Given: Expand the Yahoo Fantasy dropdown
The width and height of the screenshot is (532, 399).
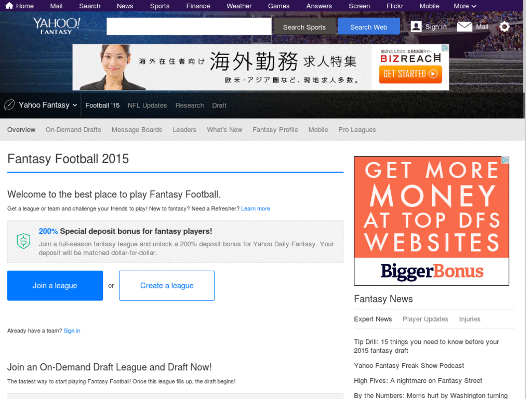Looking at the screenshot, I should click(x=48, y=105).
